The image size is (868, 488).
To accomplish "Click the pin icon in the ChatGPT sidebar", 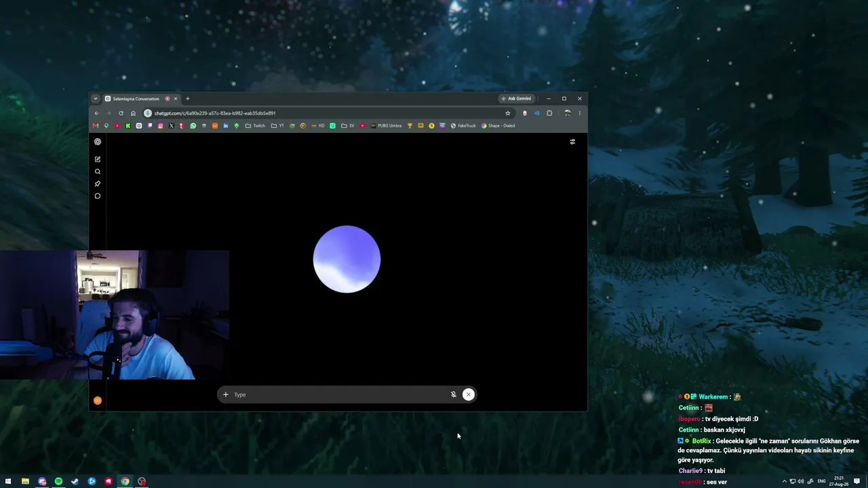I will tap(98, 184).
